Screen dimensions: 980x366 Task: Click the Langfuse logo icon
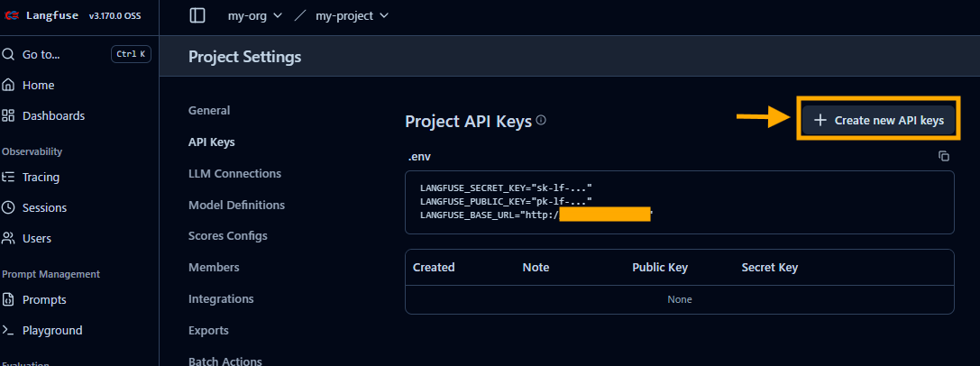click(x=12, y=15)
